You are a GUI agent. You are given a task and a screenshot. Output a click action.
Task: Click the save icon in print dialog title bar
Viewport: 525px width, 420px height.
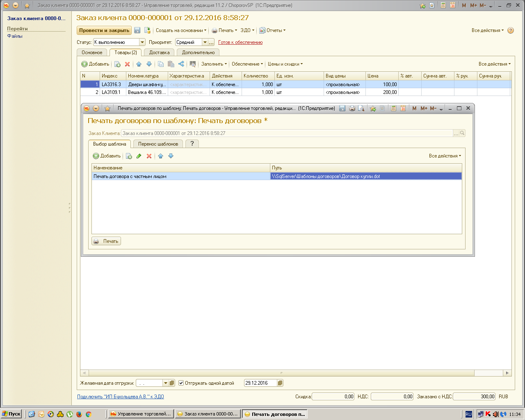pos(342,108)
